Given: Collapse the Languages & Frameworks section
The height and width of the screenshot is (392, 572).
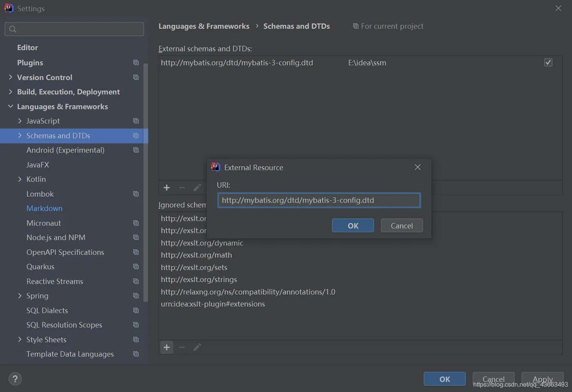Looking at the screenshot, I should coord(11,106).
